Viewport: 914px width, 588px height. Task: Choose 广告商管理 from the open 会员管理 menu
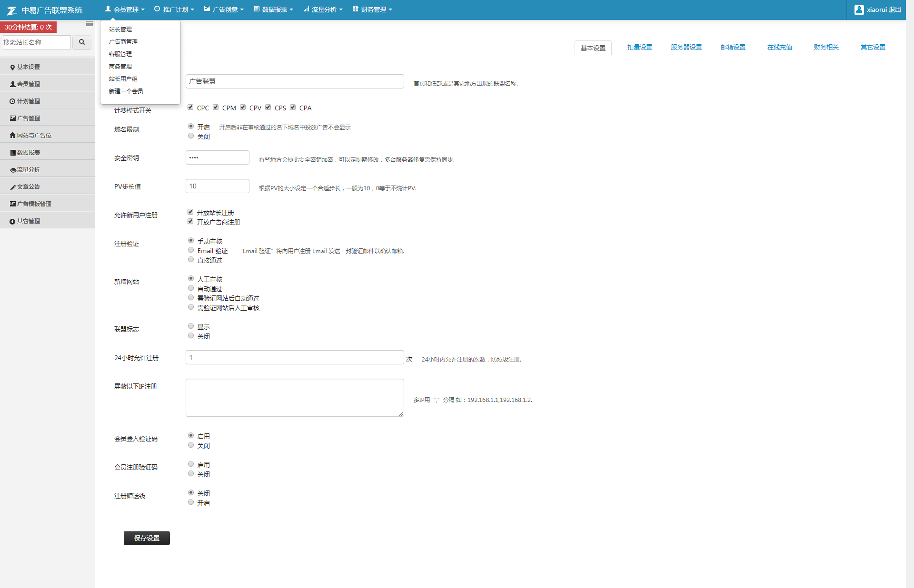123,42
